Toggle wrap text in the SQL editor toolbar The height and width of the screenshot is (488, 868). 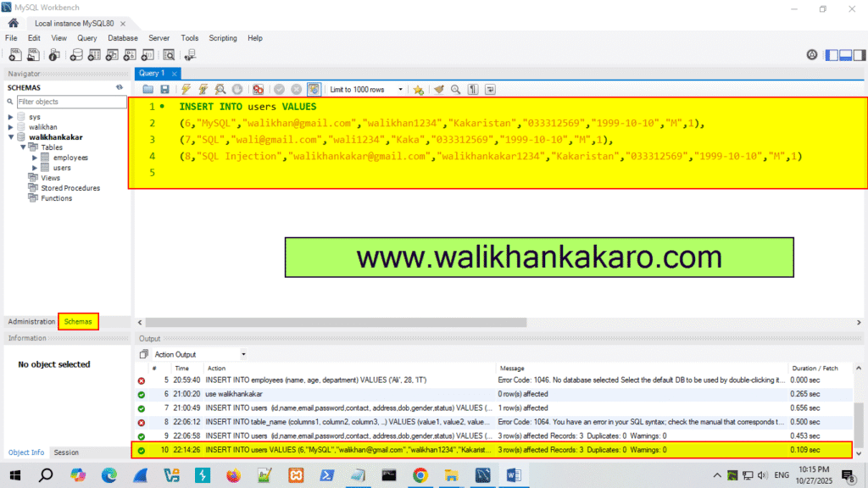tap(492, 89)
